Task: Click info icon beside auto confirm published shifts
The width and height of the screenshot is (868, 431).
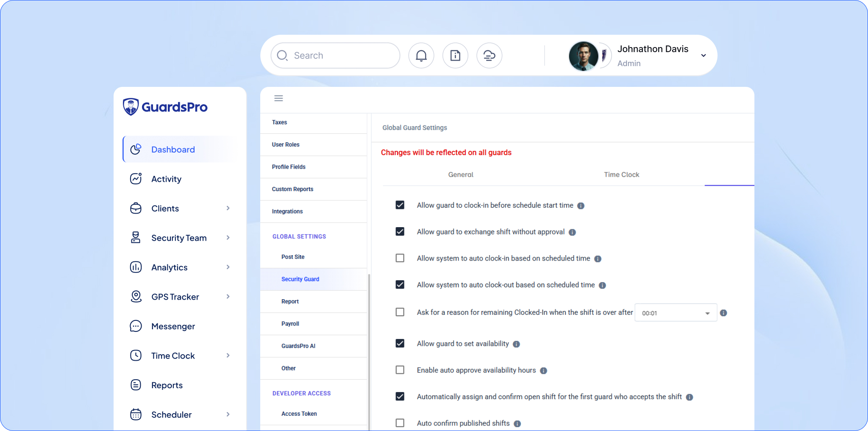Action: pos(517,424)
